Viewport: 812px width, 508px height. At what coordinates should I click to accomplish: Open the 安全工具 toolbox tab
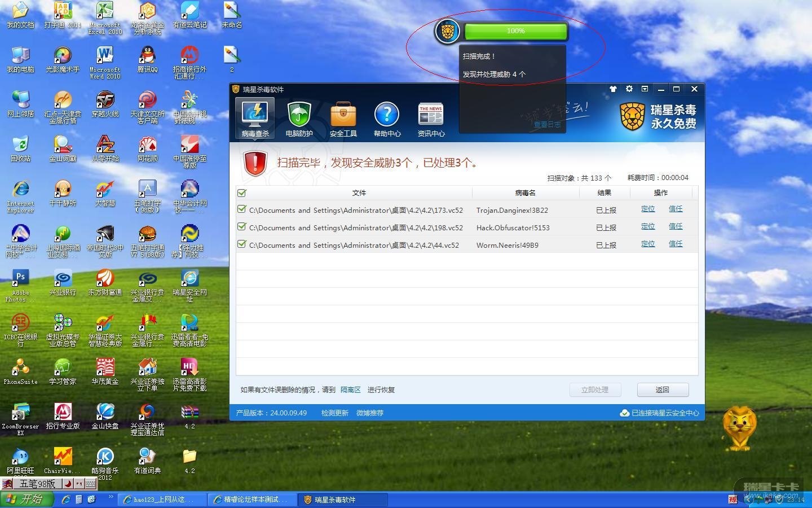343,119
